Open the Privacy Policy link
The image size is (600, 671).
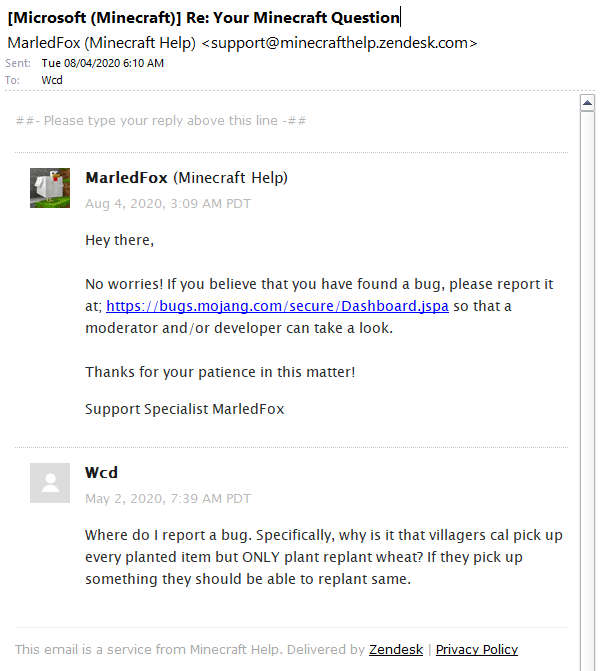(476, 649)
